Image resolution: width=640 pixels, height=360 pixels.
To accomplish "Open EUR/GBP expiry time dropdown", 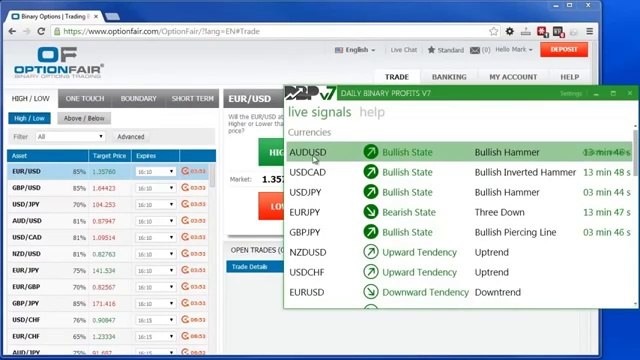I will point(156,287).
